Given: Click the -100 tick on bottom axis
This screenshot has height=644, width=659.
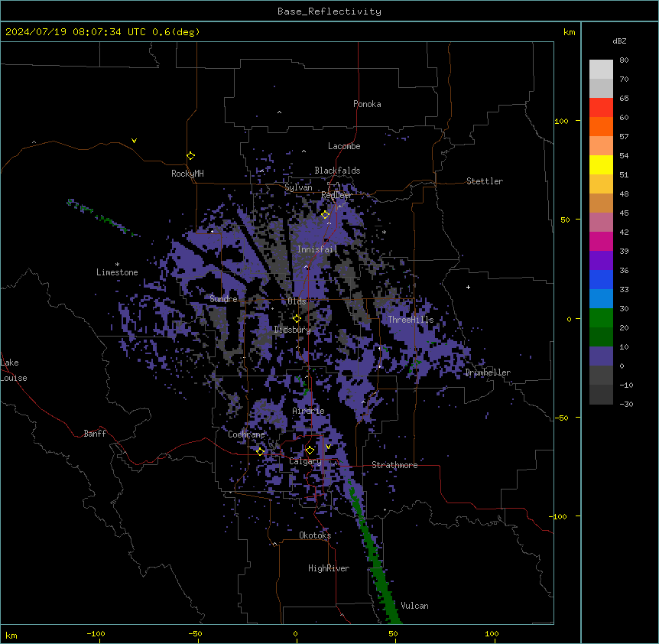Looking at the screenshot, I should pyautogui.click(x=96, y=633).
